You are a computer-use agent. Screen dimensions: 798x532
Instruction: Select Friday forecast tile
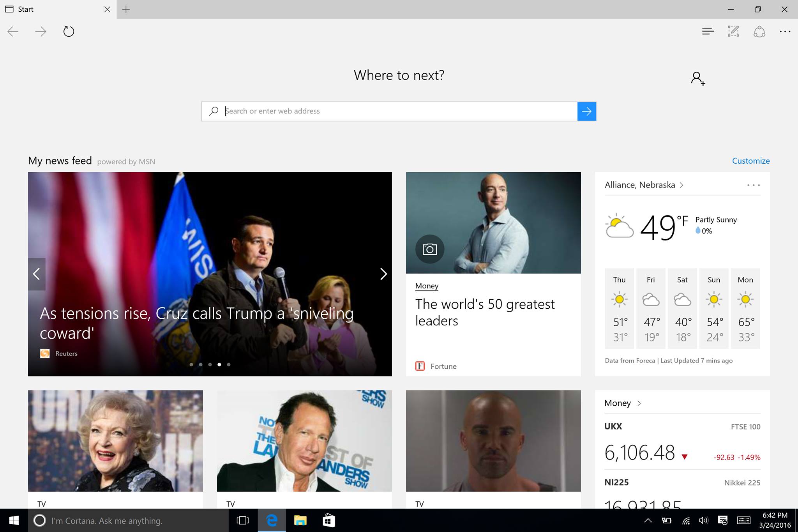pyautogui.click(x=651, y=308)
